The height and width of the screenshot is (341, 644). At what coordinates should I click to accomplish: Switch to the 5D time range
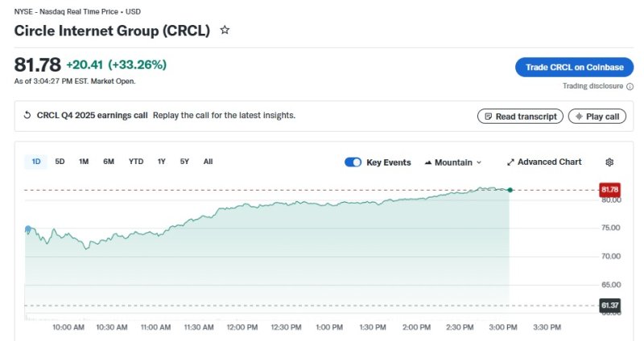(x=60, y=162)
